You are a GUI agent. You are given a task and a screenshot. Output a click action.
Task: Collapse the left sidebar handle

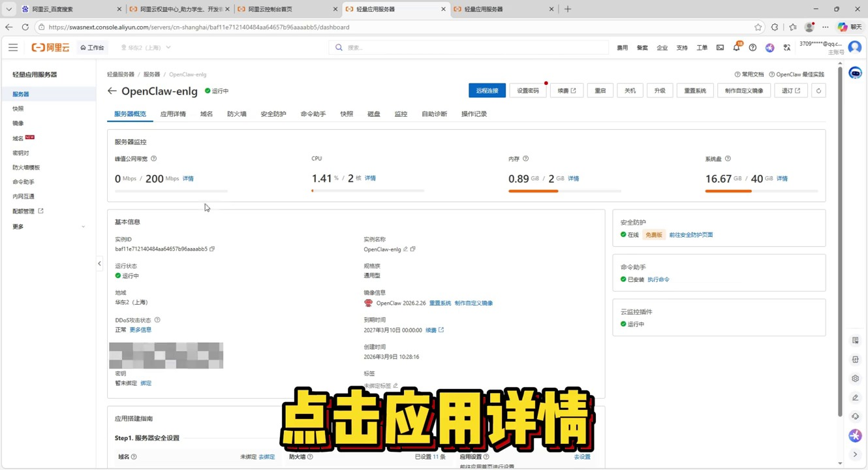pyautogui.click(x=99, y=264)
